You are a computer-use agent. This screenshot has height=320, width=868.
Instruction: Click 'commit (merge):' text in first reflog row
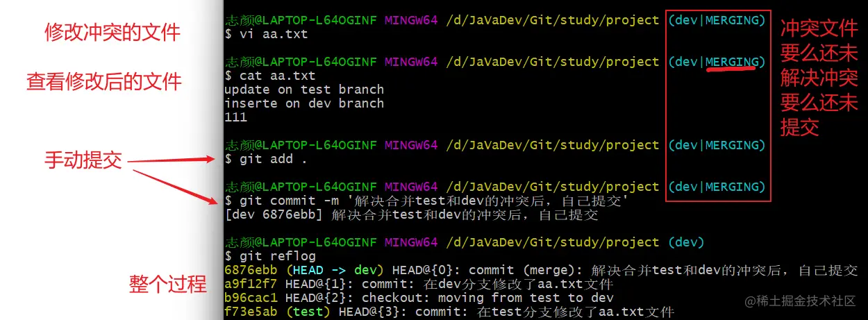click(525, 270)
